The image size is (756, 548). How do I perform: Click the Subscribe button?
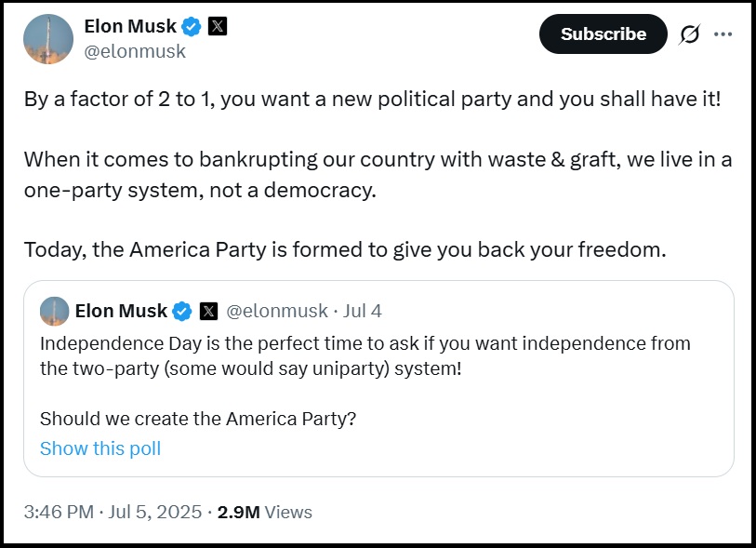coord(603,33)
